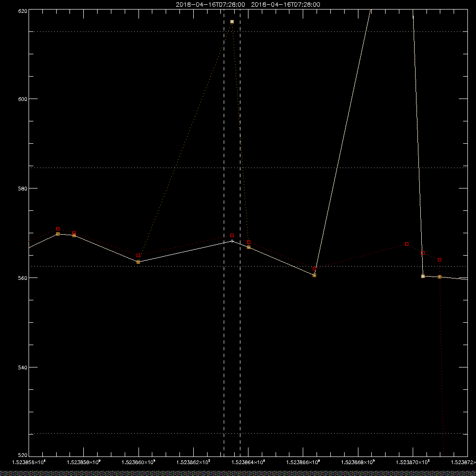The width and height of the screenshot is (476, 476).
Task: Click the red square between the dashed vertical lines
Action: point(232,235)
